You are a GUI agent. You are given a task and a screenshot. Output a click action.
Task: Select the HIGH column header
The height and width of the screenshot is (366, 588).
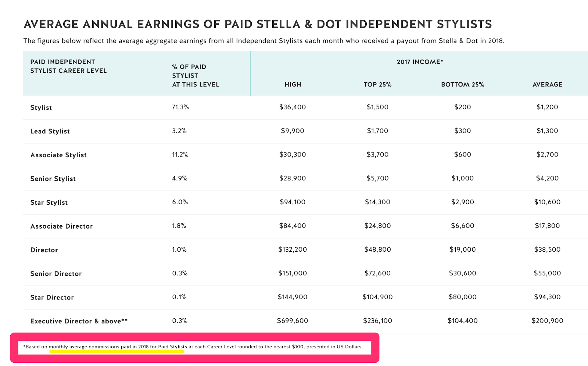point(293,85)
